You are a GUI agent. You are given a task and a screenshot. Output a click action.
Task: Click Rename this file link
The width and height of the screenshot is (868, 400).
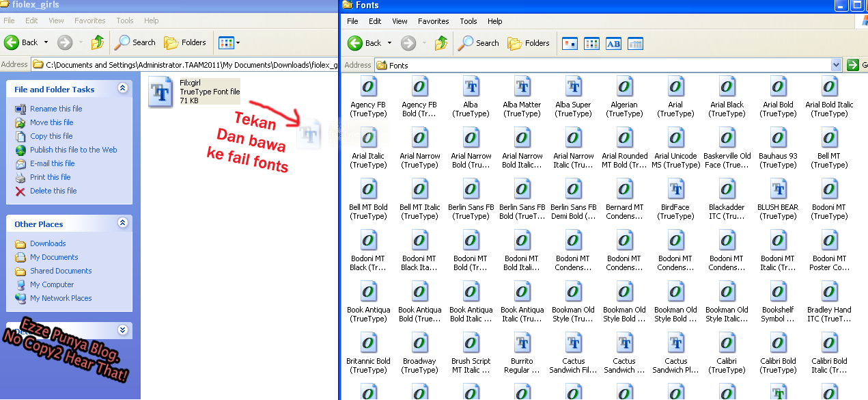(56, 109)
